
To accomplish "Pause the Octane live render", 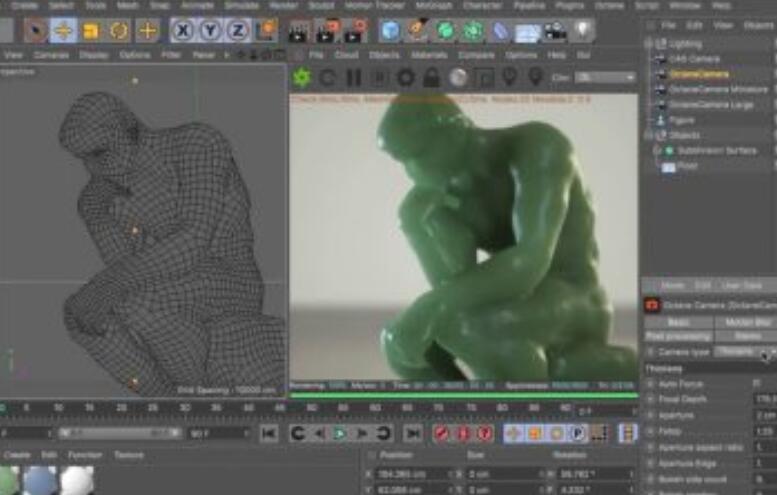I will [353, 78].
